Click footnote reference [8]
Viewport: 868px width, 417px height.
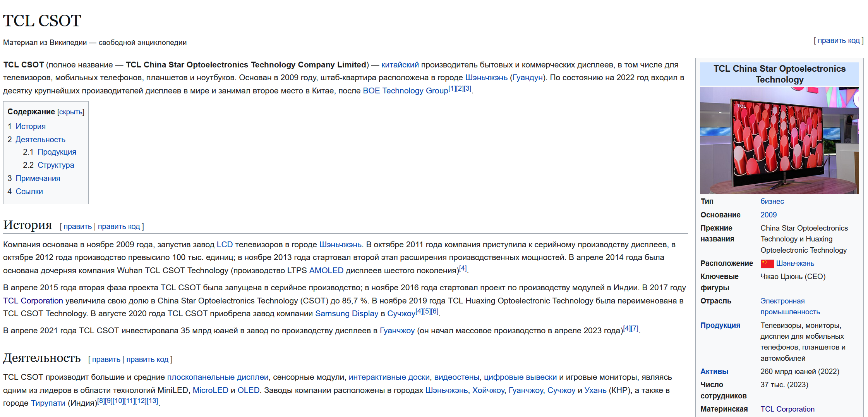pos(101,401)
